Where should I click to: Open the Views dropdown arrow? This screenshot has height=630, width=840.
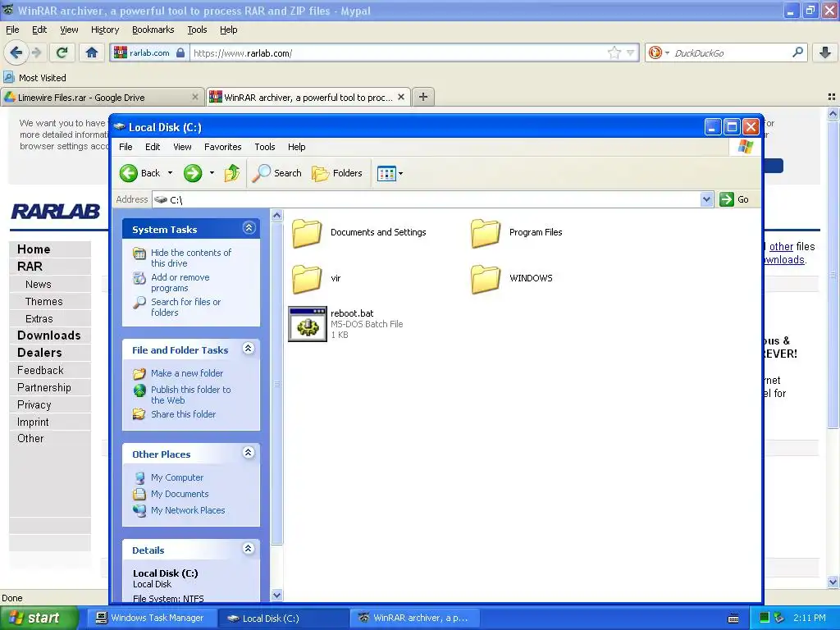click(x=400, y=174)
